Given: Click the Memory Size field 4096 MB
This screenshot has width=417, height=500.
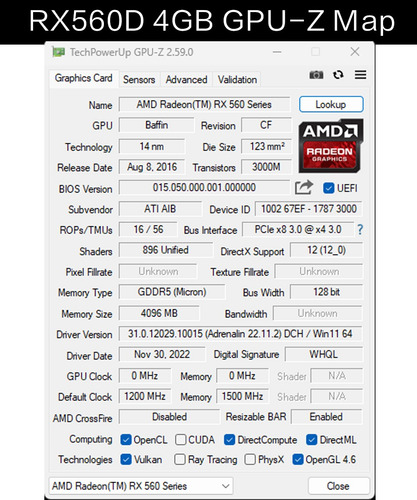Looking at the screenshot, I should 159,314.
